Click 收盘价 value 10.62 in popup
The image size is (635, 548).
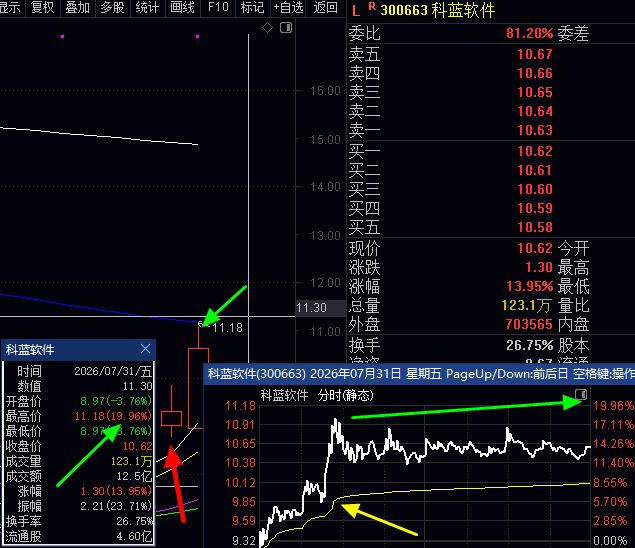tap(137, 446)
